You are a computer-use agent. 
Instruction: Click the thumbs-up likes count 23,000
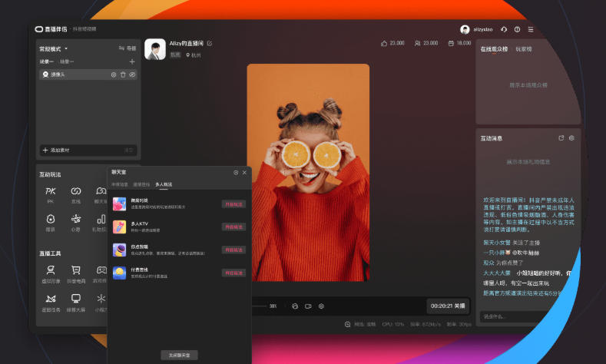[x=392, y=43]
